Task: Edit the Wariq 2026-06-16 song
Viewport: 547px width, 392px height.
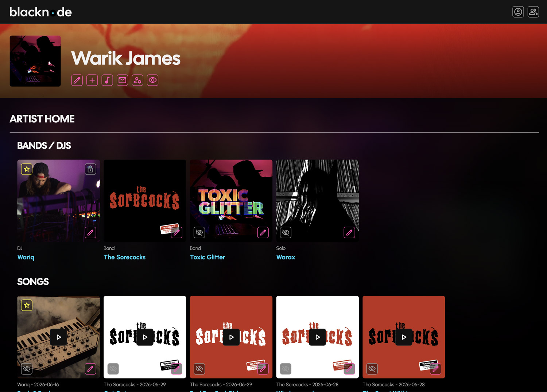Action: [90, 369]
